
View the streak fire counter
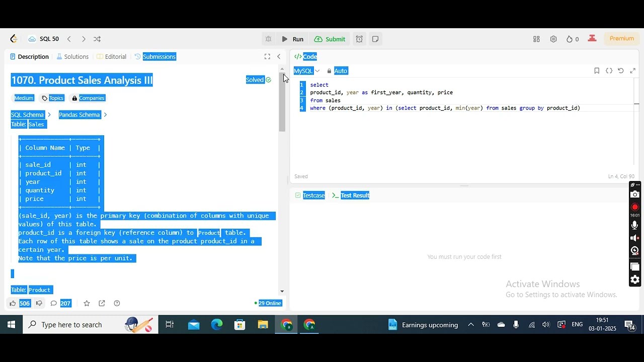click(573, 39)
